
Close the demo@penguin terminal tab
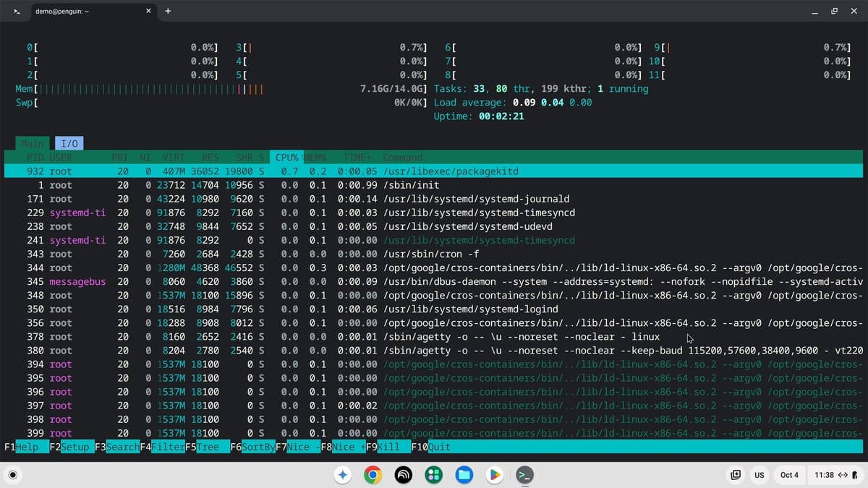tap(149, 12)
